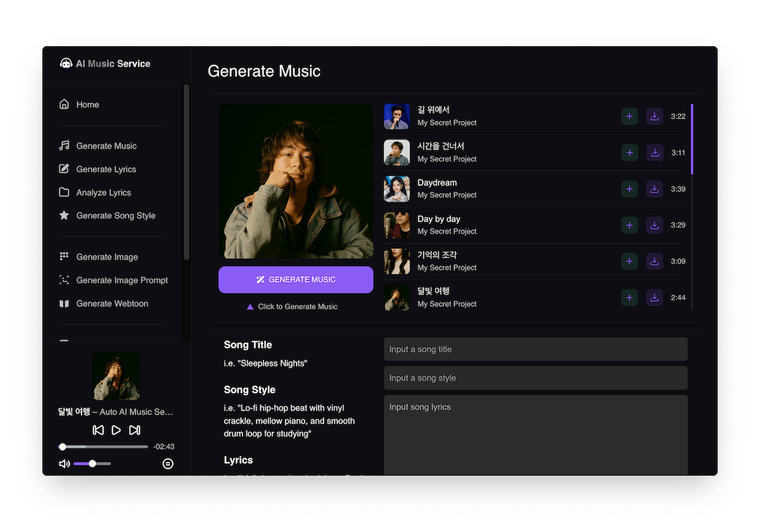Download the 달빛 여행 track

tap(654, 297)
